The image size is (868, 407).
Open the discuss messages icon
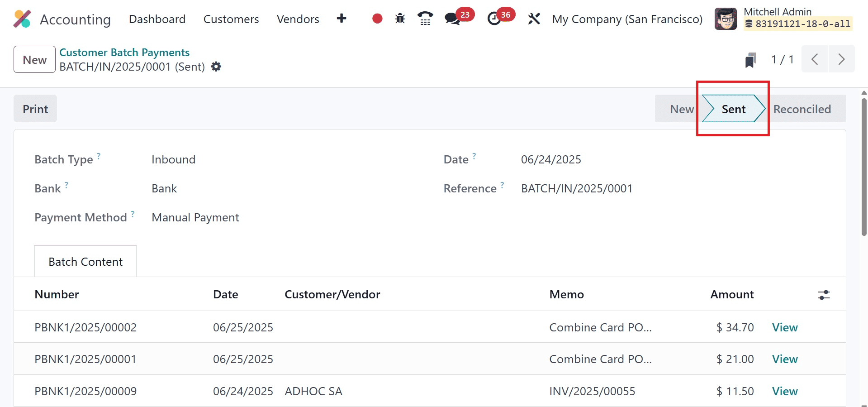tap(452, 19)
